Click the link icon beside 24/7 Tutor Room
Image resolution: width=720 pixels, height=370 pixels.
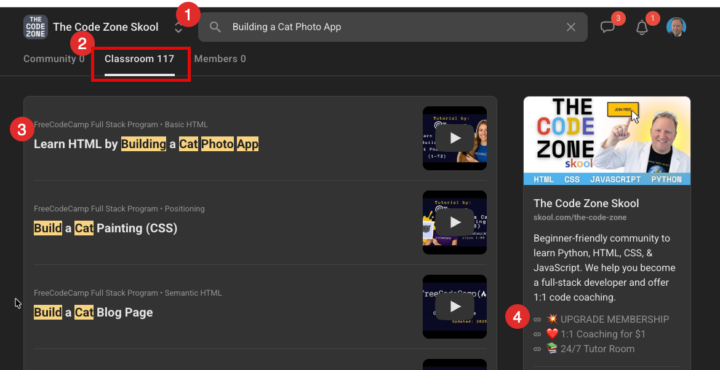[x=537, y=349]
